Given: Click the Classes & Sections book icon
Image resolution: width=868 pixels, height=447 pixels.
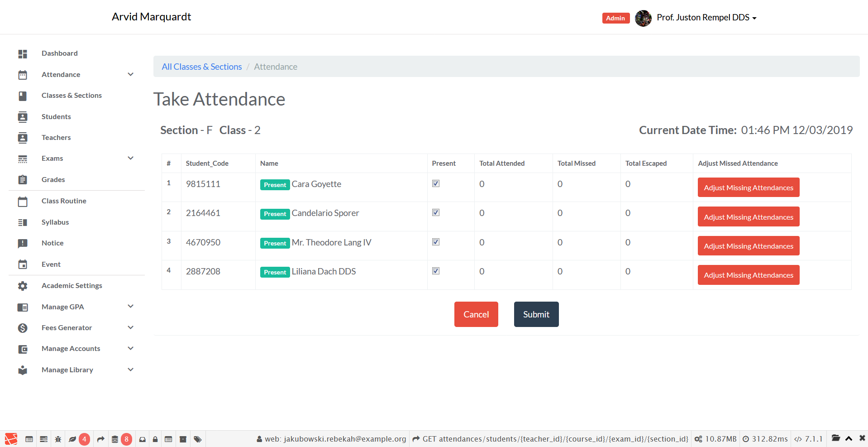Looking at the screenshot, I should point(23,96).
